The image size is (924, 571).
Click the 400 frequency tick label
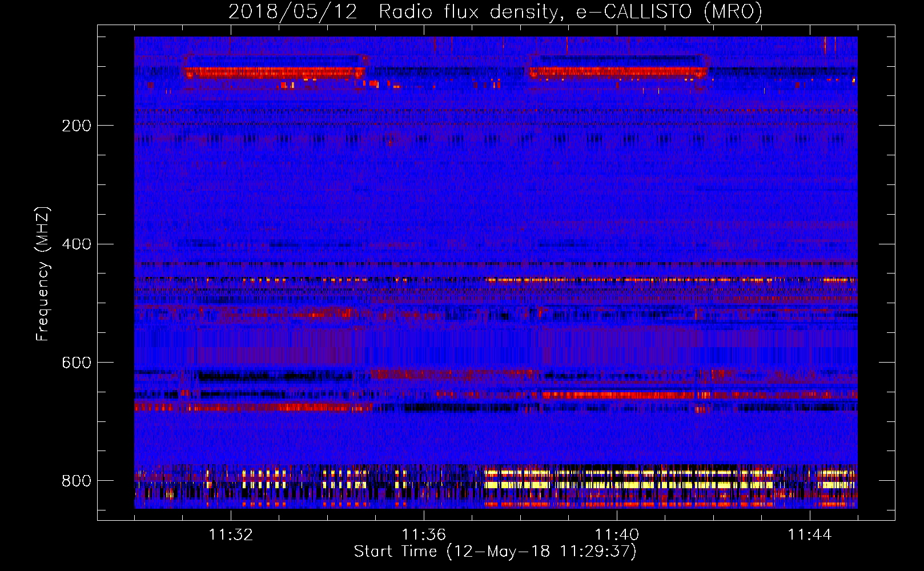click(77, 244)
